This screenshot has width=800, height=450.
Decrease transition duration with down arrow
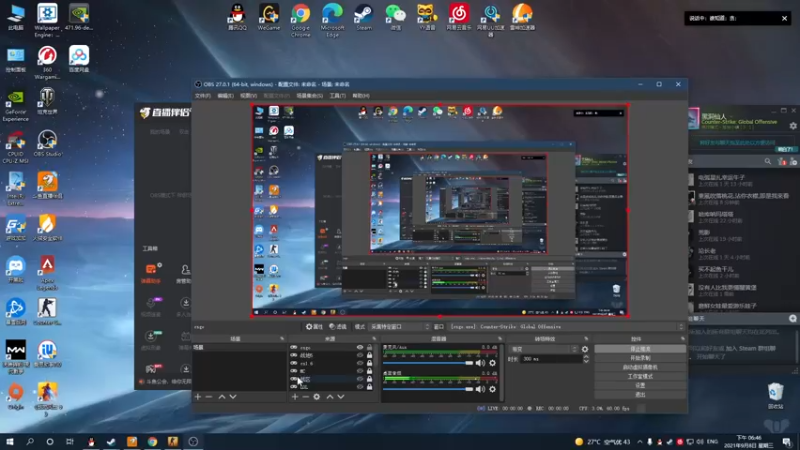586,361
